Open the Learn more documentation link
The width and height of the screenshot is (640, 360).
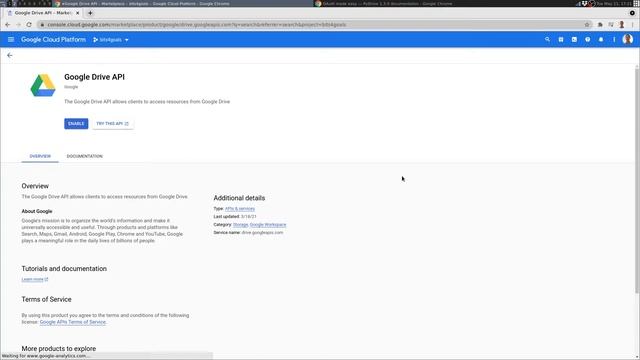point(35,279)
